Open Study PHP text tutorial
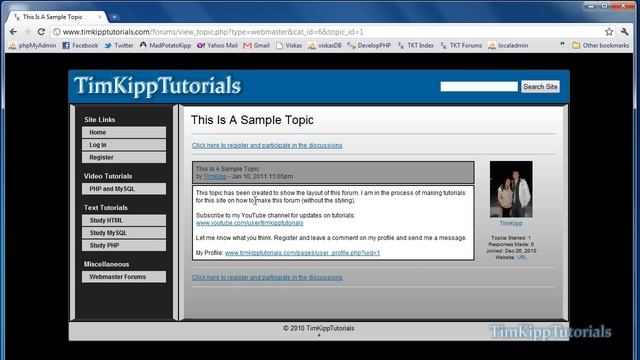640x360 pixels. point(124,245)
